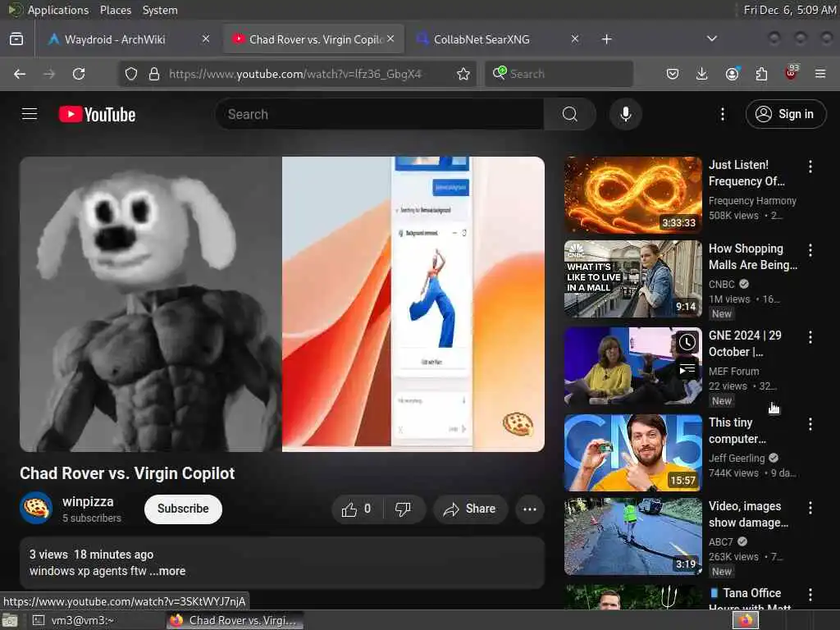
Task: Play the ABC7 damage video thumbnail
Action: click(x=632, y=536)
